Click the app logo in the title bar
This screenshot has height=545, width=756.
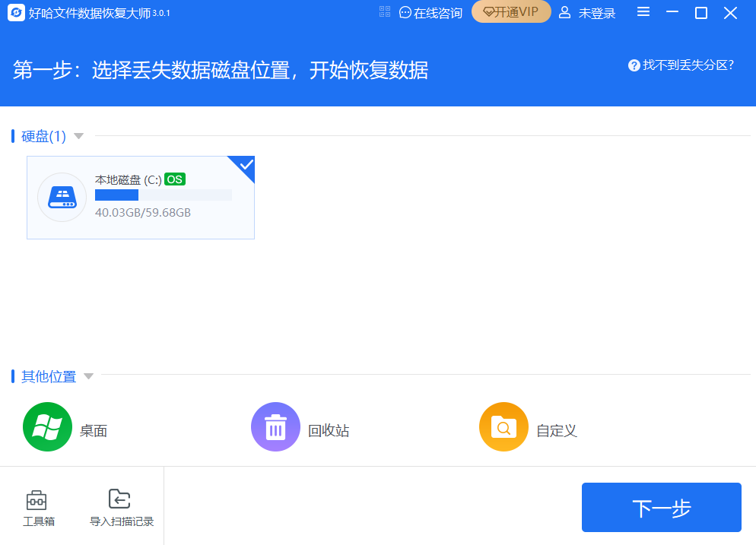(x=15, y=12)
